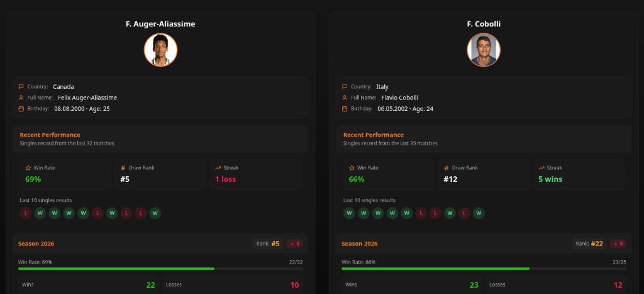Click the flag icon beside Country: Canada
Screen dimensions: 644x294
21,87
